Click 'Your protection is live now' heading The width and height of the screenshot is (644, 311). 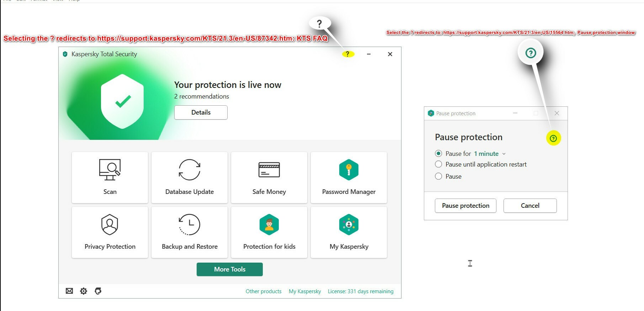coord(228,85)
